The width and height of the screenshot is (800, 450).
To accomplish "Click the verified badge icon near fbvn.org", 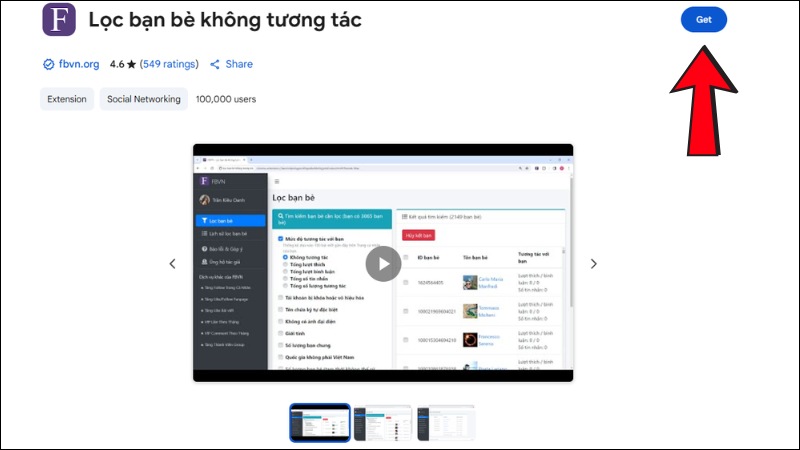I will click(48, 64).
